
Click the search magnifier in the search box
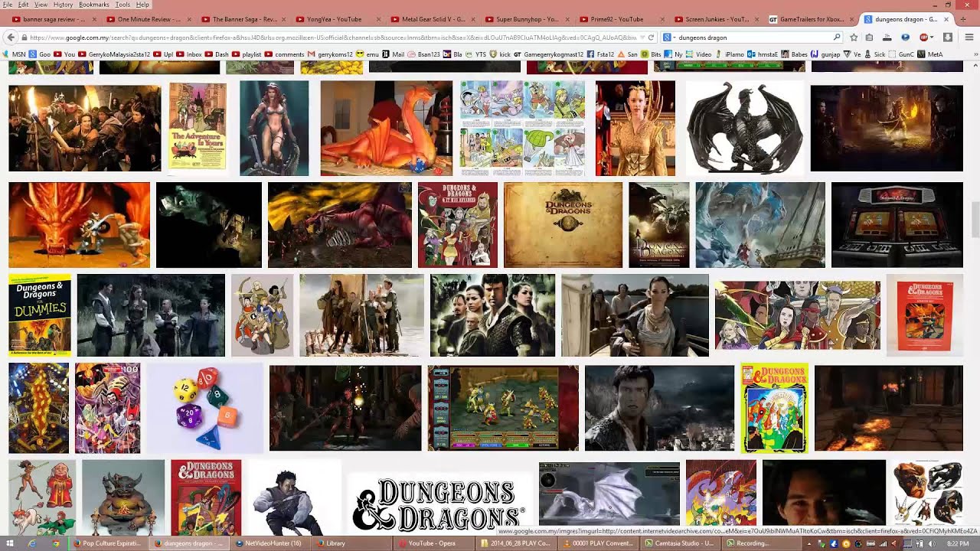point(837,37)
